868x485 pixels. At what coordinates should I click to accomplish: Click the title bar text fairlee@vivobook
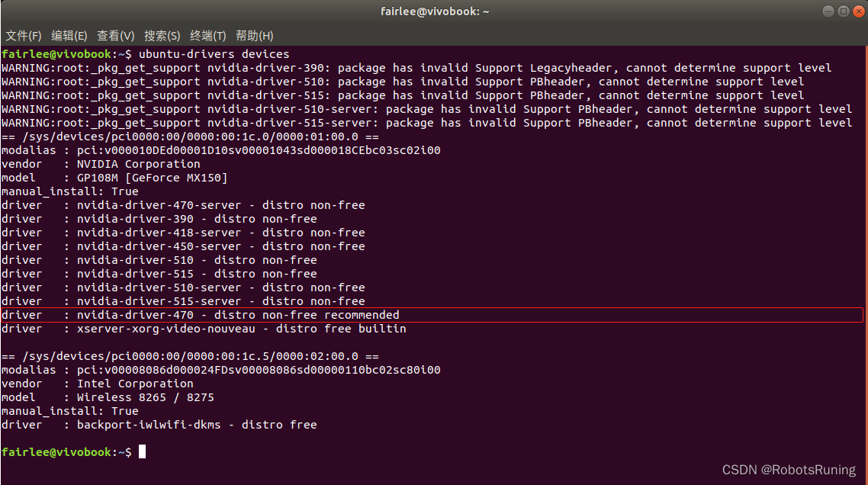tap(434, 11)
